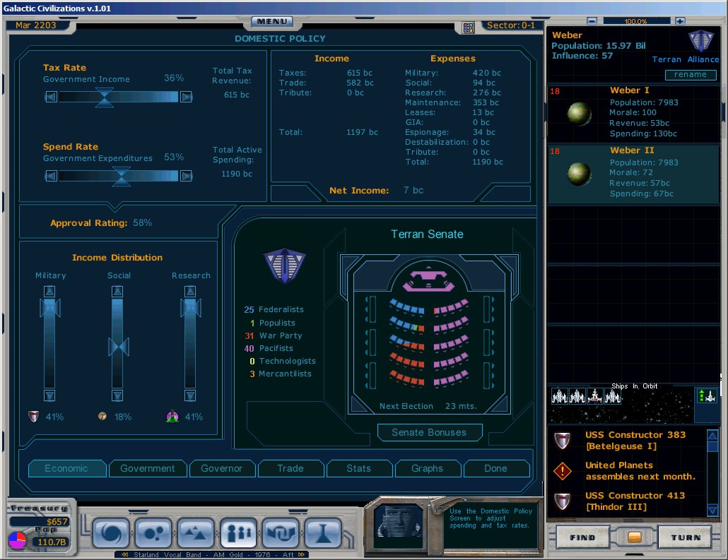Viewport: 728px width, 560px height.
Task: Click the Terran Alliance shield emblem near Weber
Action: pos(700,40)
